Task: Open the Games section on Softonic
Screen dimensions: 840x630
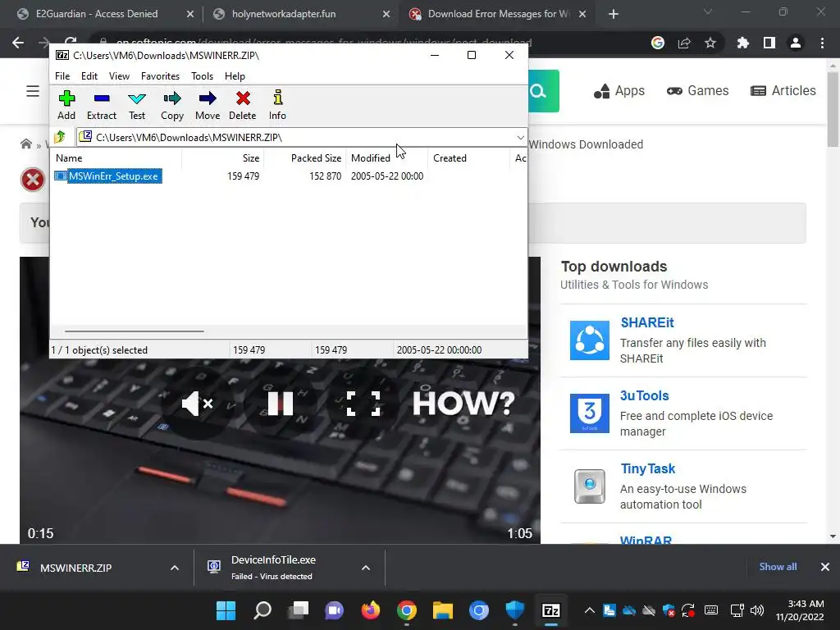Action: (x=697, y=91)
